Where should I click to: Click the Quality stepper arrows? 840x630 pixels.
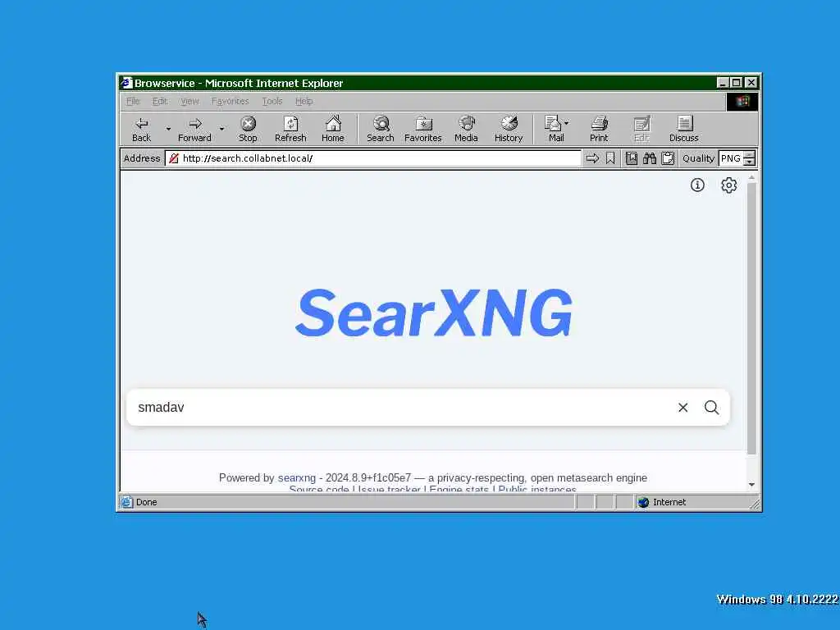(x=750, y=158)
